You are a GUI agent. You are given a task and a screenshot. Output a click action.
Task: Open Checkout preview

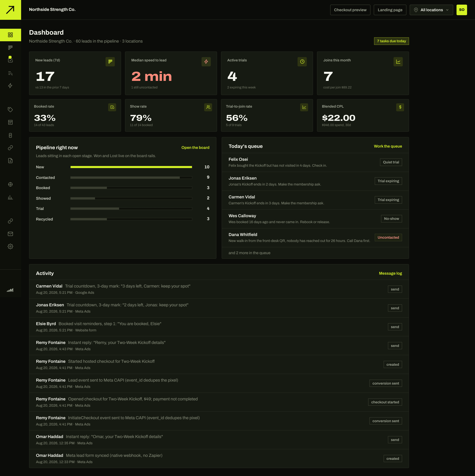tap(350, 10)
